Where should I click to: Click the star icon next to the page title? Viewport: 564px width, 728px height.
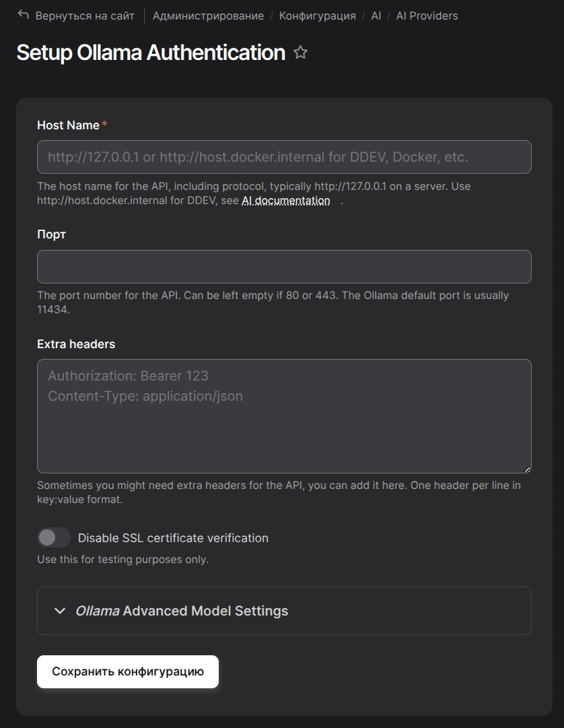click(x=301, y=53)
